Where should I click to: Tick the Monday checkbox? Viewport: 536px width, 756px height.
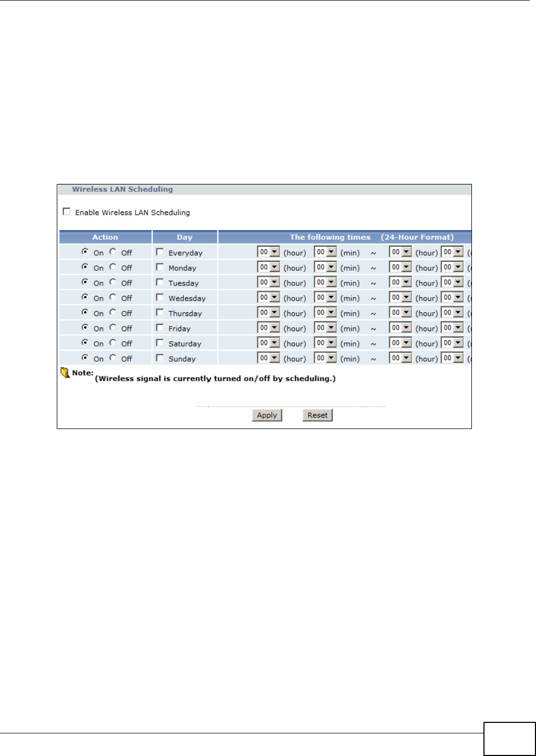pyautogui.click(x=160, y=267)
